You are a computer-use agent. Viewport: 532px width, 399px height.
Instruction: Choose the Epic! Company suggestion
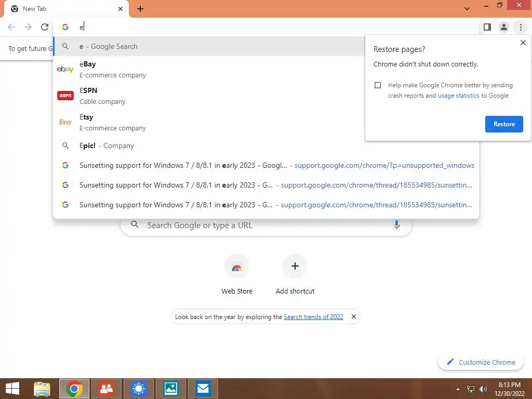pos(266,145)
